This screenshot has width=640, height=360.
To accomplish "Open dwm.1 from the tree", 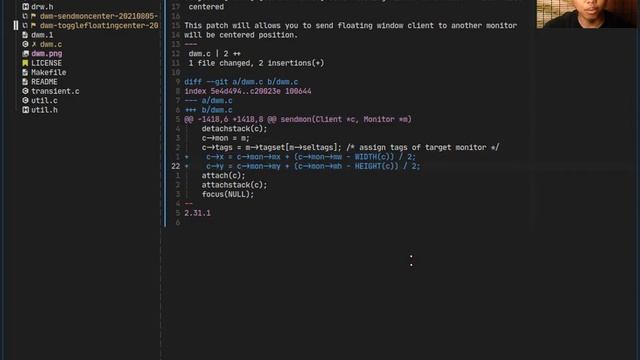I will click(x=42, y=35).
